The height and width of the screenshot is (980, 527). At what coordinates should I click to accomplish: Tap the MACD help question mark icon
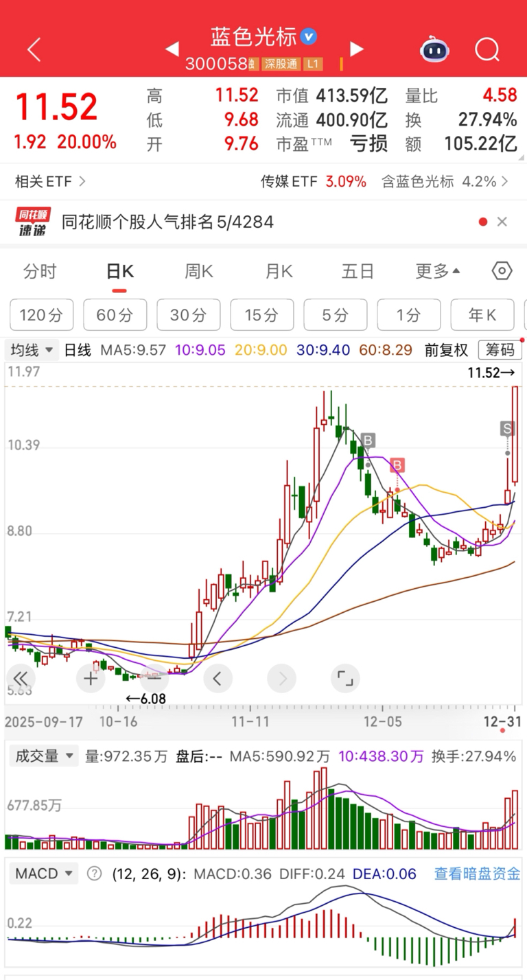[95, 874]
